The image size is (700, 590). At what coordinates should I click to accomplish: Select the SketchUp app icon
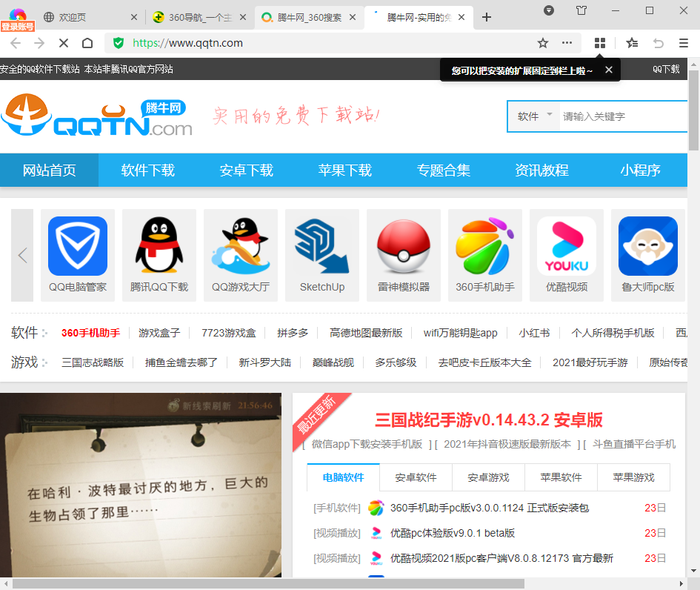coord(322,246)
